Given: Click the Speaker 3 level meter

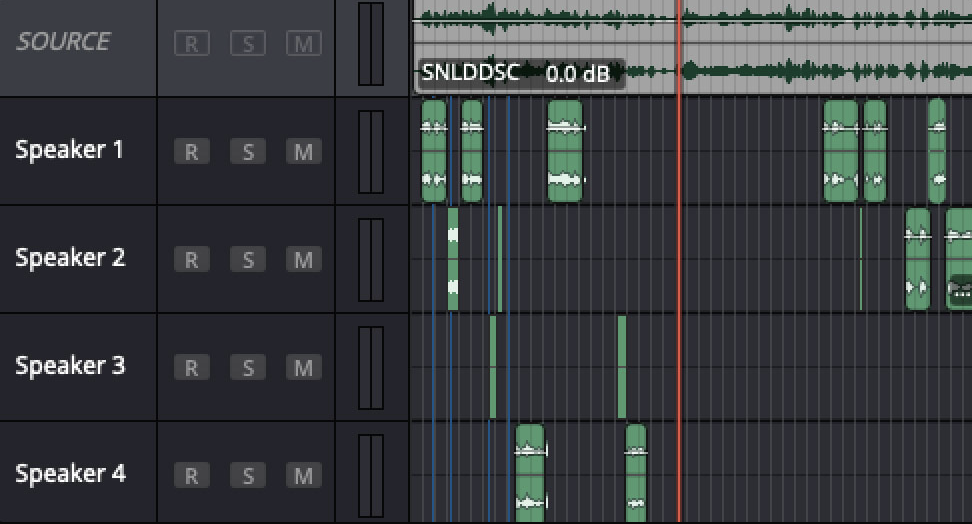Looking at the screenshot, I should click(x=371, y=368).
